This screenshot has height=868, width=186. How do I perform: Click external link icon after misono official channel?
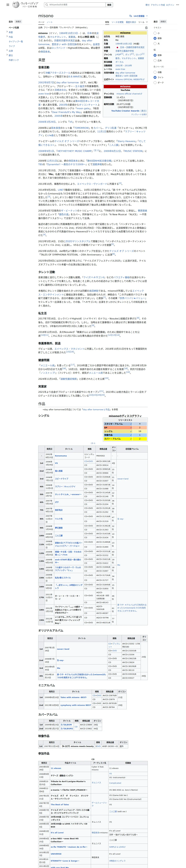click(x=141, y=94)
